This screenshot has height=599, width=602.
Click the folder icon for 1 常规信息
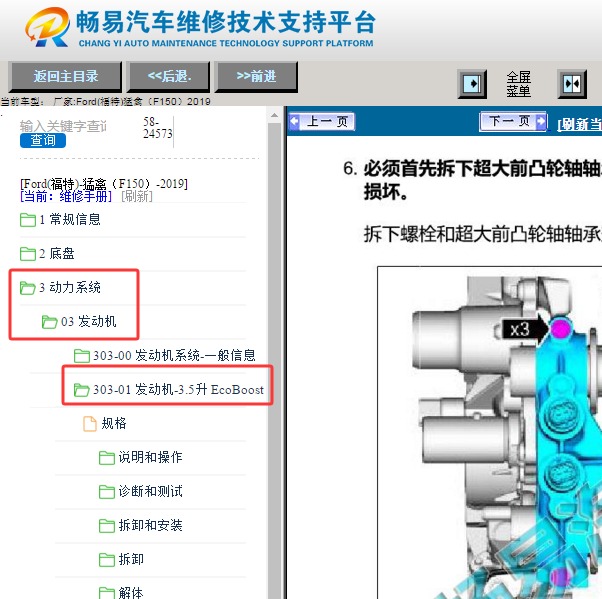[28, 220]
